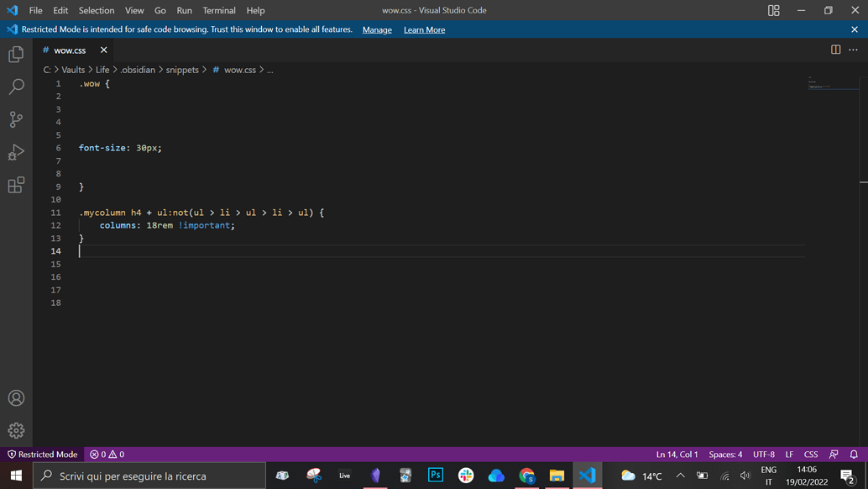Click Manage in the Restricted Mode banner

tap(377, 29)
